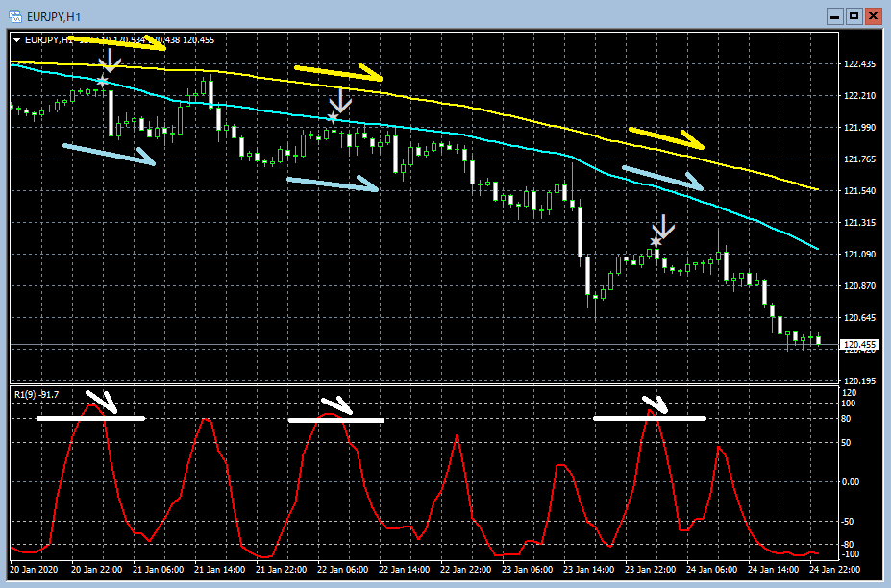Click the 23 Jan 22:00 time label
Image resolution: width=891 pixels, height=588 pixels.
[x=651, y=569]
